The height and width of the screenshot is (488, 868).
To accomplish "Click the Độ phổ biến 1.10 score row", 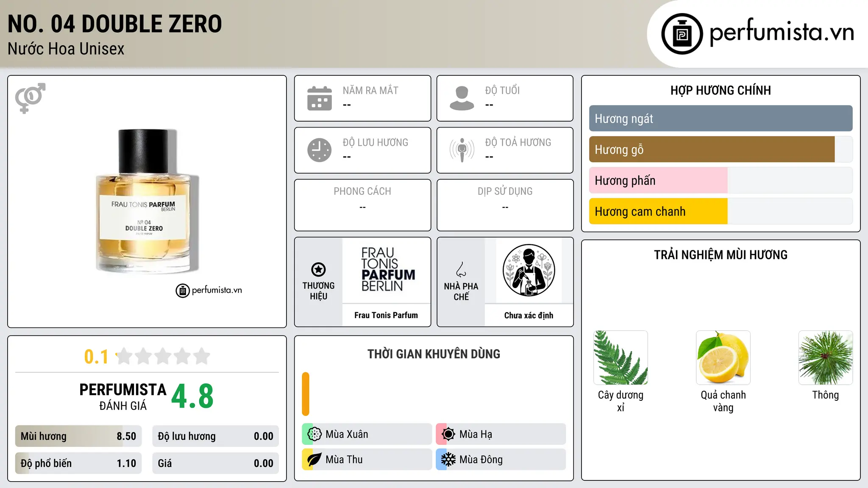I will click(78, 463).
